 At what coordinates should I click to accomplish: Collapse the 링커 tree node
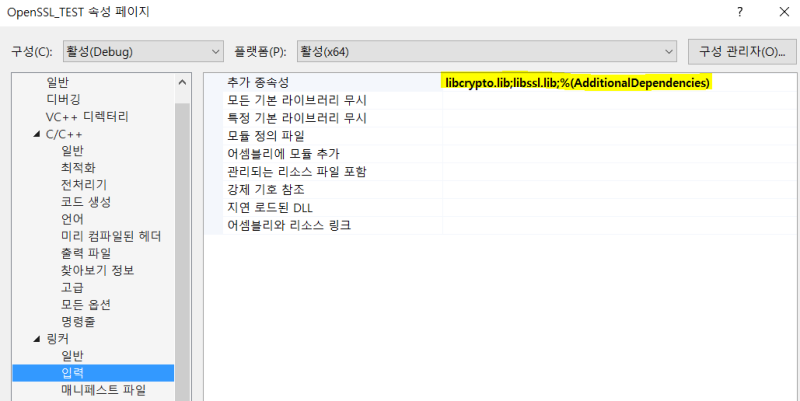coord(36,339)
